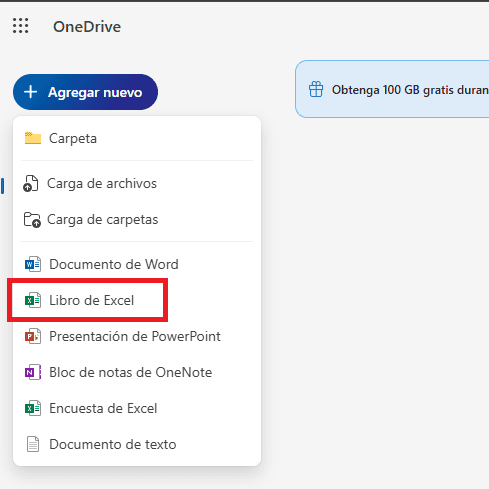Create a Presentación de PowerPoint

click(x=137, y=336)
